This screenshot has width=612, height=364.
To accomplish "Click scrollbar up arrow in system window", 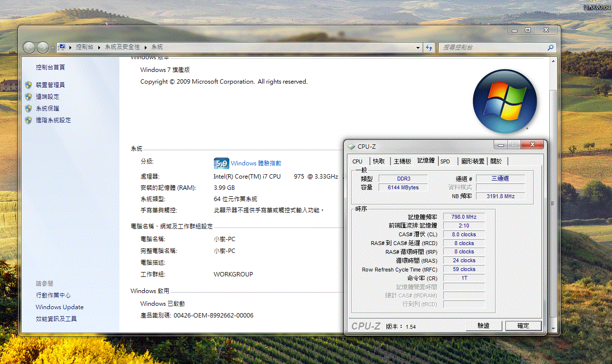I will pyautogui.click(x=553, y=62).
